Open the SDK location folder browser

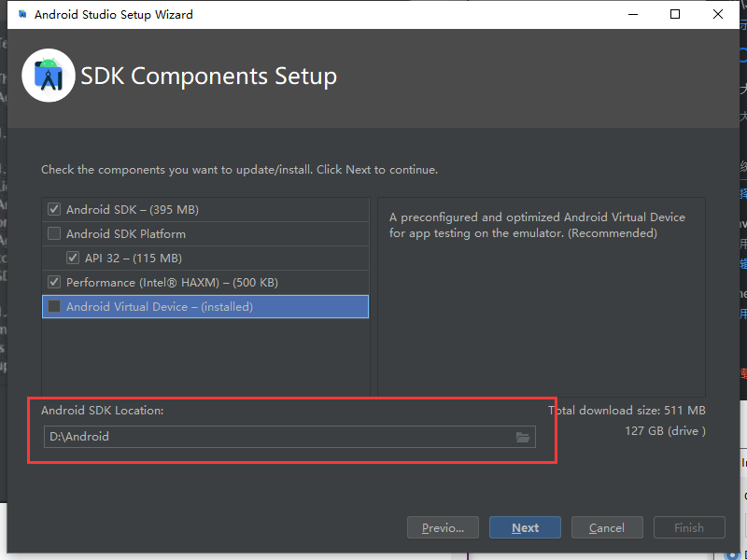tap(523, 437)
